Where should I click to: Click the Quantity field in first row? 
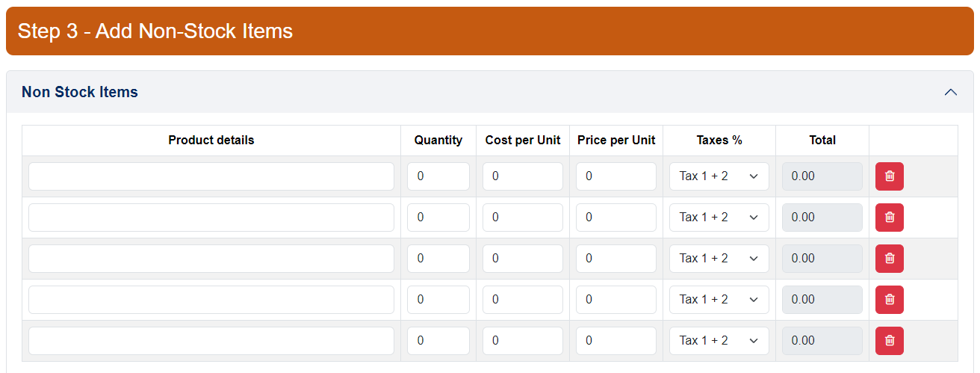(438, 176)
